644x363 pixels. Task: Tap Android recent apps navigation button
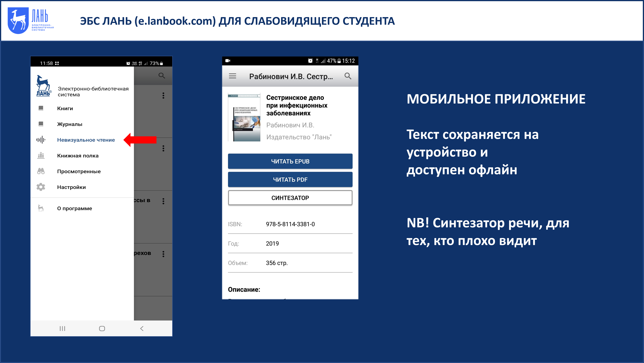pos(62,328)
